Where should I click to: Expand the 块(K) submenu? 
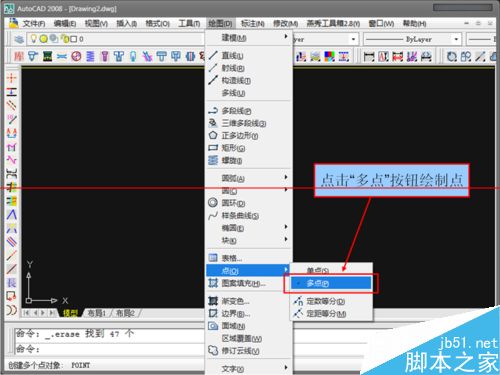point(249,240)
